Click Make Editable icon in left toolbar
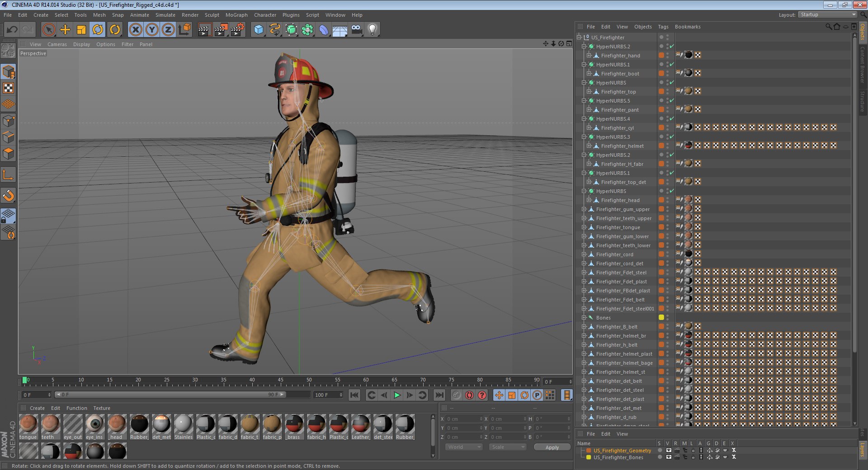The width and height of the screenshot is (868, 470). coord(9,51)
